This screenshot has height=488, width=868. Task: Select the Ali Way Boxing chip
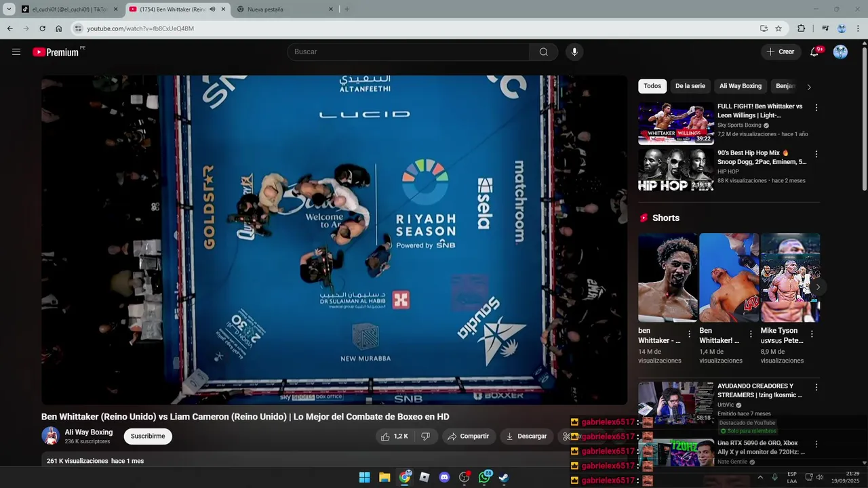click(741, 86)
